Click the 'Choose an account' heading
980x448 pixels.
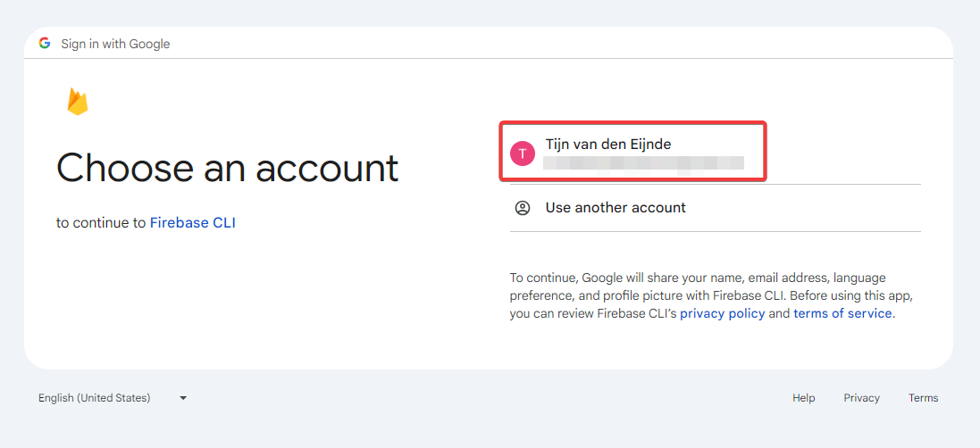click(227, 168)
